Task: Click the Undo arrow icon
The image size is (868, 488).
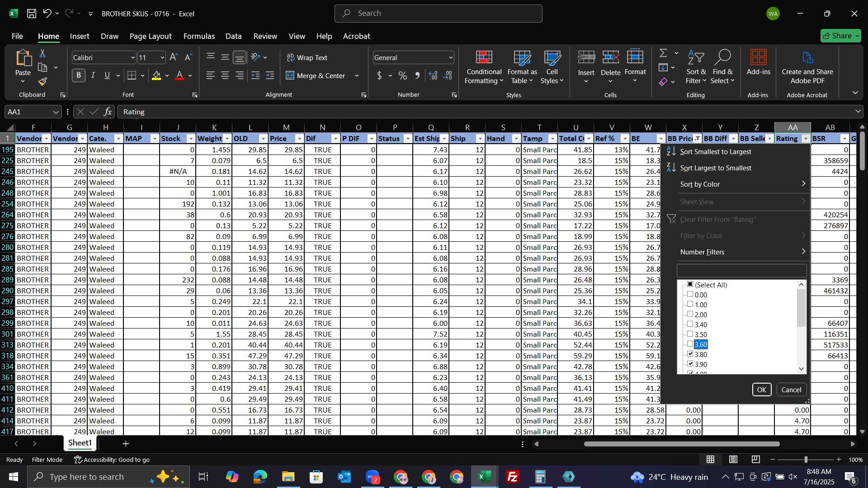Action: pyautogui.click(x=47, y=14)
